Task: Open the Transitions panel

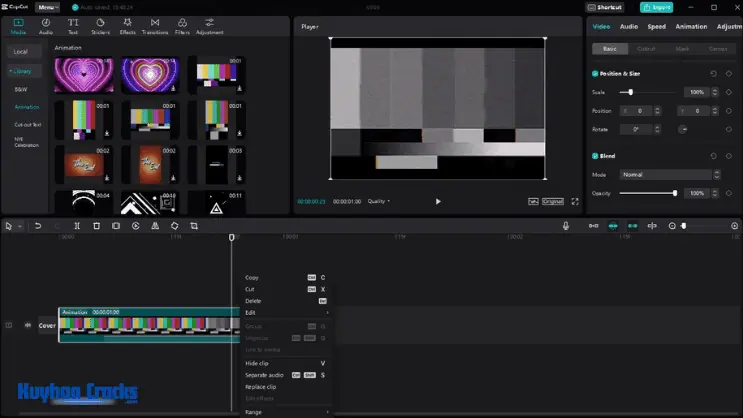Action: pos(154,25)
